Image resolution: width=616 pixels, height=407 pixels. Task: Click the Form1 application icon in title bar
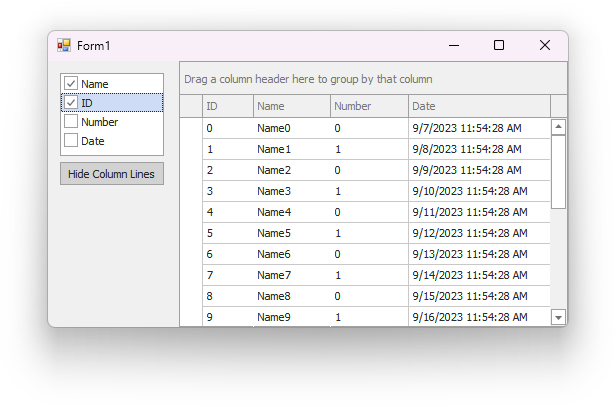[64, 46]
